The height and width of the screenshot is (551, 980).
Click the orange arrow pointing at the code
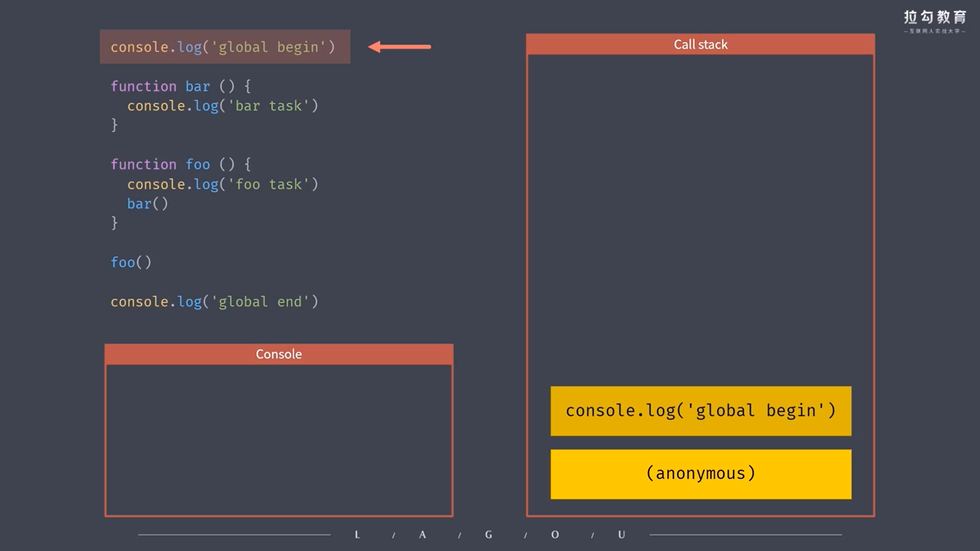point(400,47)
